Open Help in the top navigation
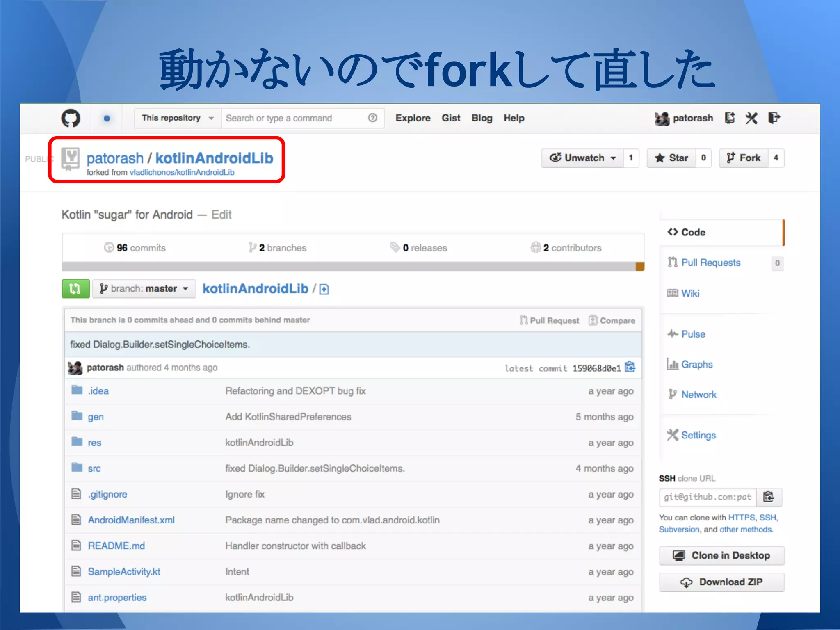The image size is (840, 630). pyautogui.click(x=514, y=118)
